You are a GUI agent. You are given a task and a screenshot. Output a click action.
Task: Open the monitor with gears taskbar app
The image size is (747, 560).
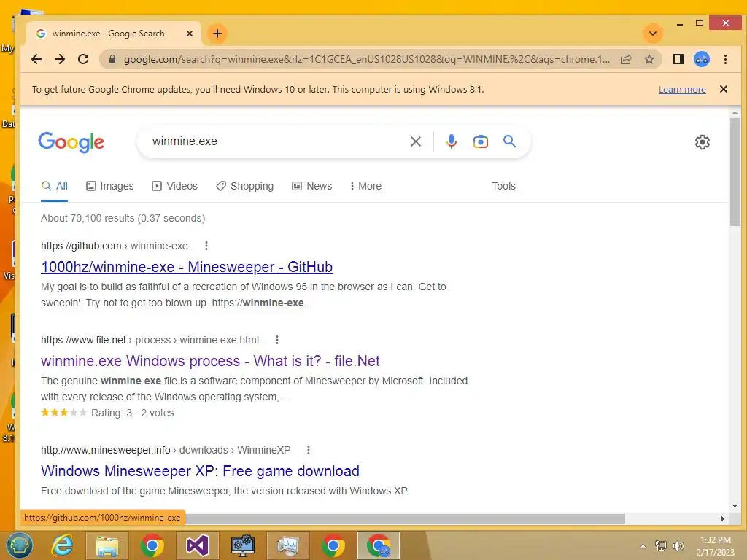[x=242, y=545]
